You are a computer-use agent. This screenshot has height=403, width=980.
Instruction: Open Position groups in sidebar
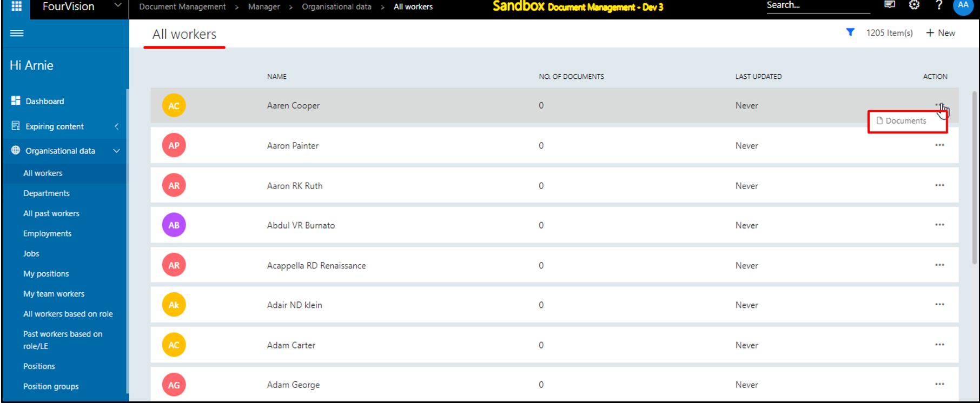coord(51,386)
